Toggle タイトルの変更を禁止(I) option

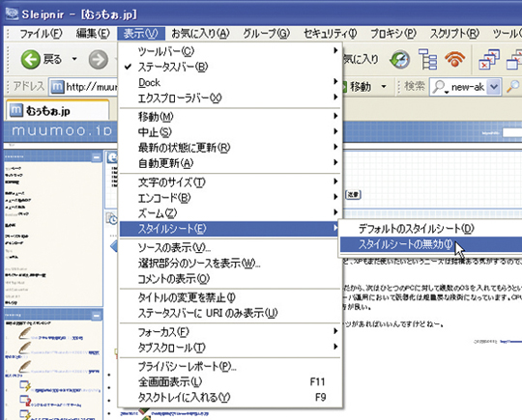click(230, 297)
